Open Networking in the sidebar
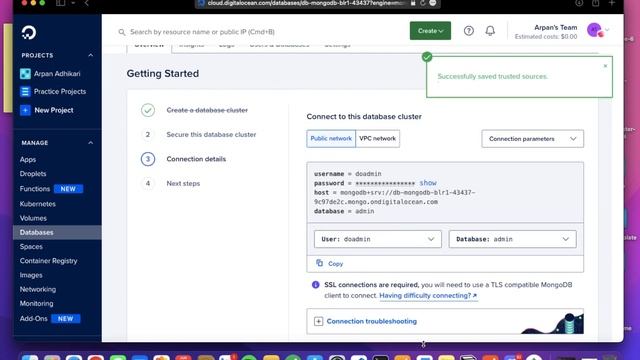Viewport: 640px width, 360px height. point(38,289)
